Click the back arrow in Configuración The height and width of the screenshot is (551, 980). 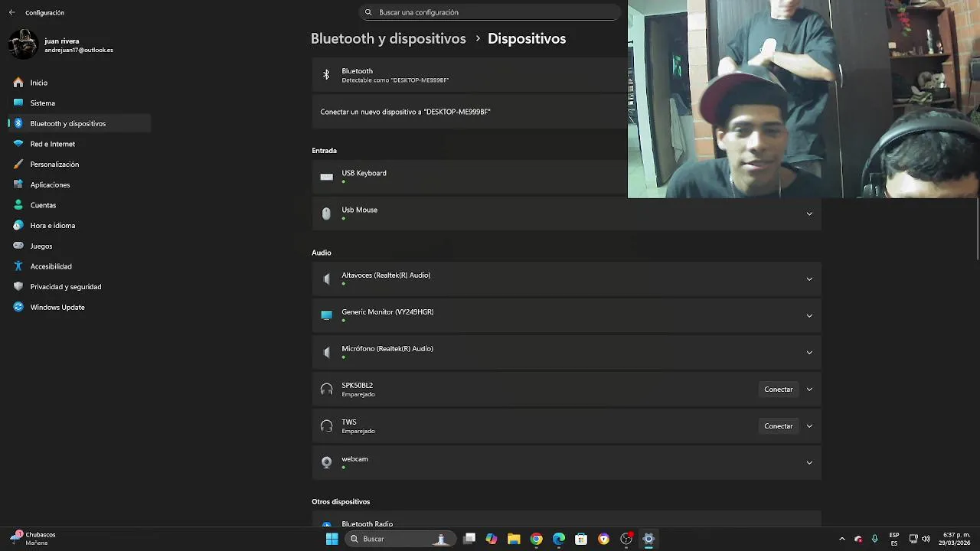[x=11, y=12]
